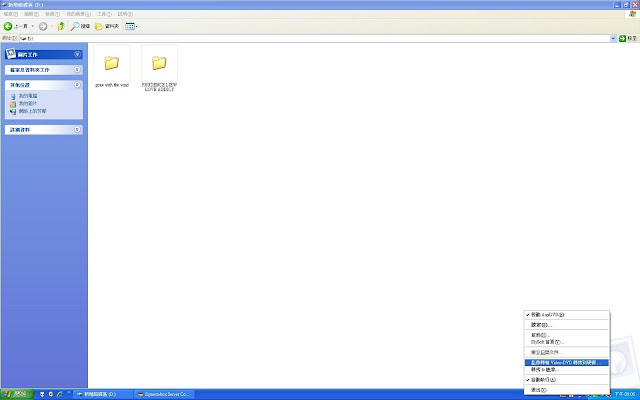The image size is (640, 400).
Task: Open the Back button history dropdown arrow
Action: [33, 27]
